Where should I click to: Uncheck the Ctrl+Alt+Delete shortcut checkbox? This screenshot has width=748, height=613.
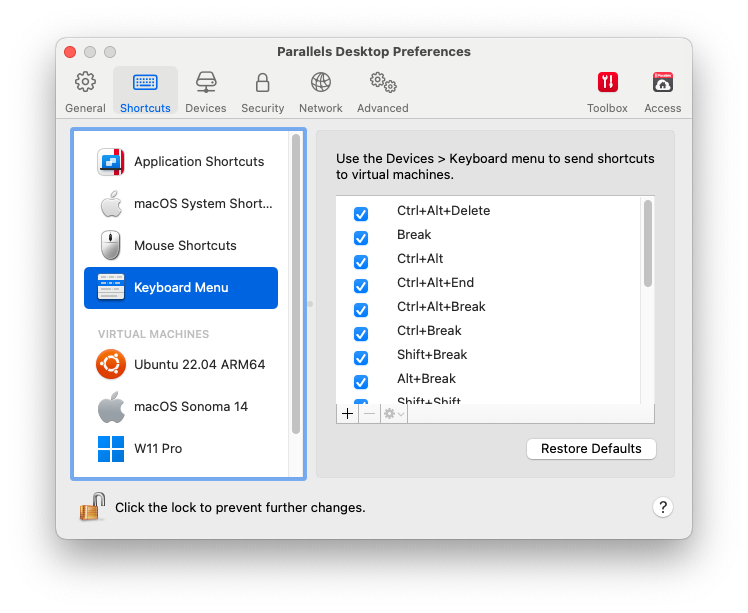361,214
